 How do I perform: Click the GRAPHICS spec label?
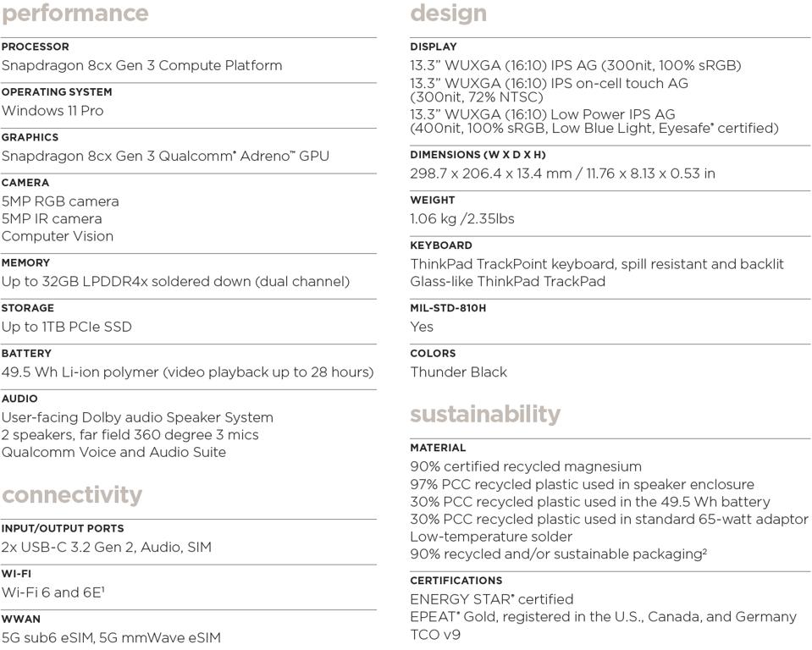30,137
